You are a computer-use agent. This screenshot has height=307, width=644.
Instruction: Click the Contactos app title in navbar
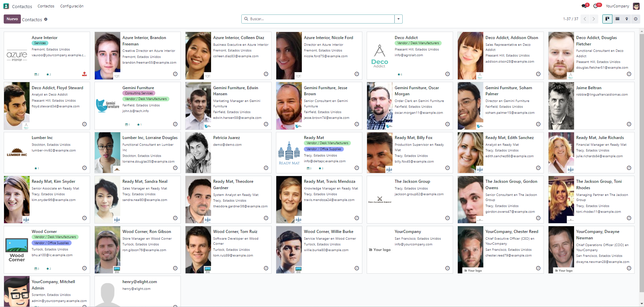click(22, 6)
